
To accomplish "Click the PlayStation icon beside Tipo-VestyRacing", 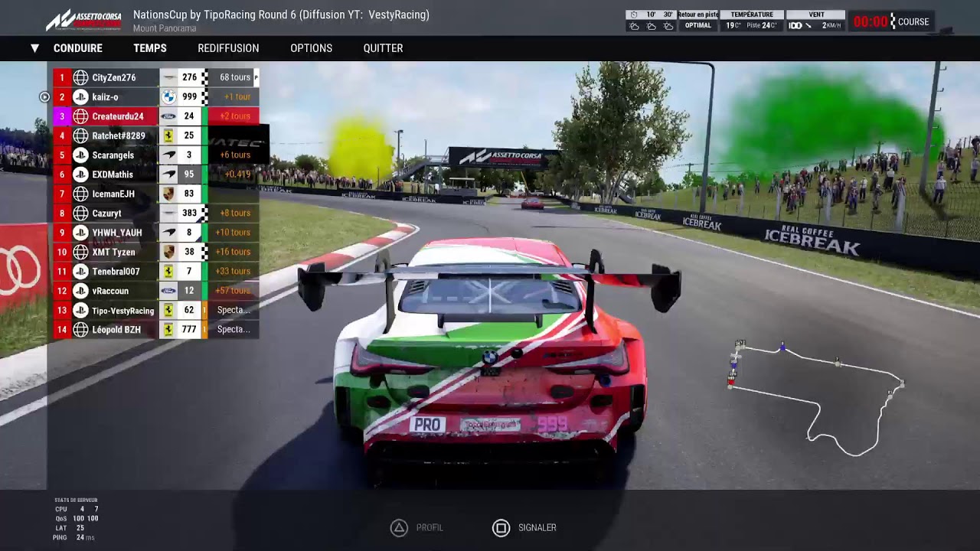I will pos(80,310).
